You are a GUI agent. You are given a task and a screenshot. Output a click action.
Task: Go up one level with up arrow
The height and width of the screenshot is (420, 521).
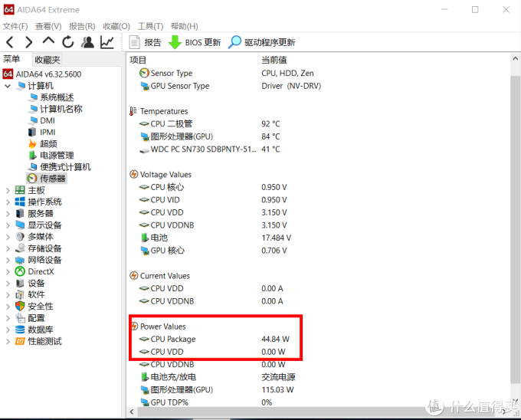(48, 42)
